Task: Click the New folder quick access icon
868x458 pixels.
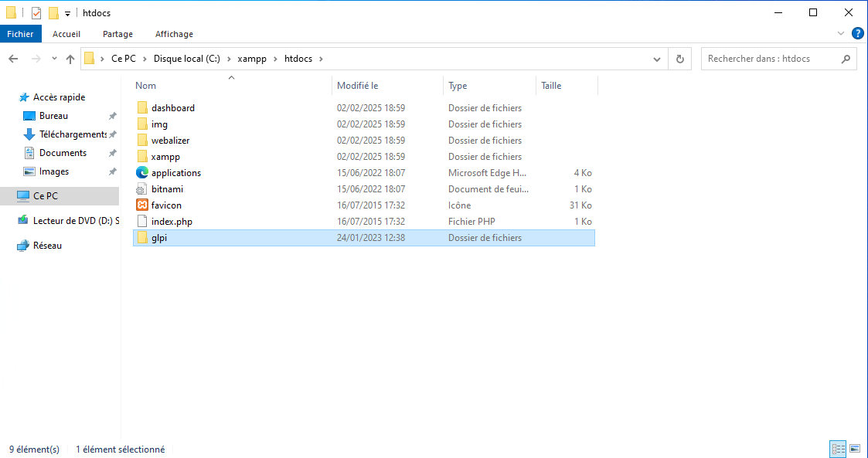Action: coord(53,12)
